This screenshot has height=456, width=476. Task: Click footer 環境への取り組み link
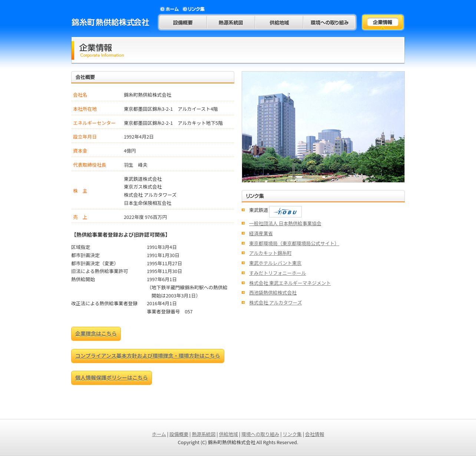[260, 434]
